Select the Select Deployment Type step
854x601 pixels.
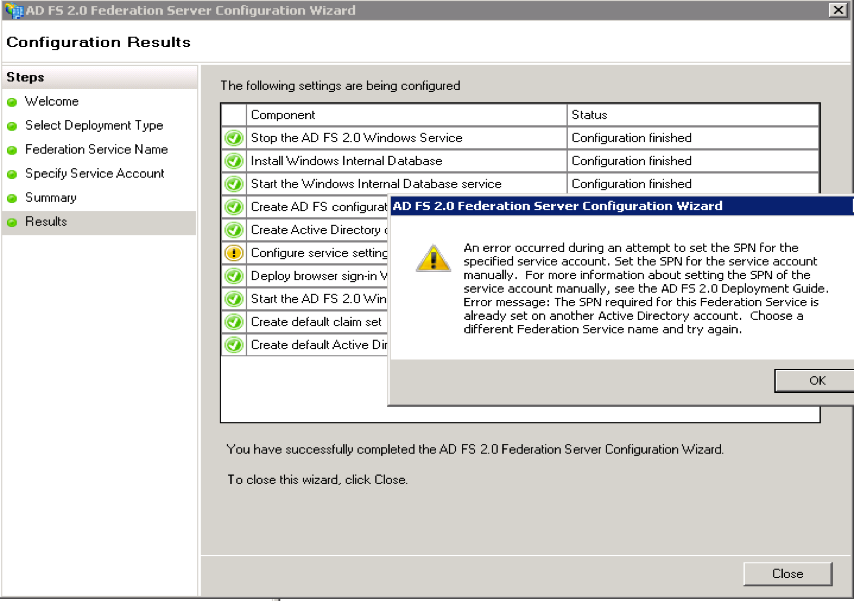point(94,125)
